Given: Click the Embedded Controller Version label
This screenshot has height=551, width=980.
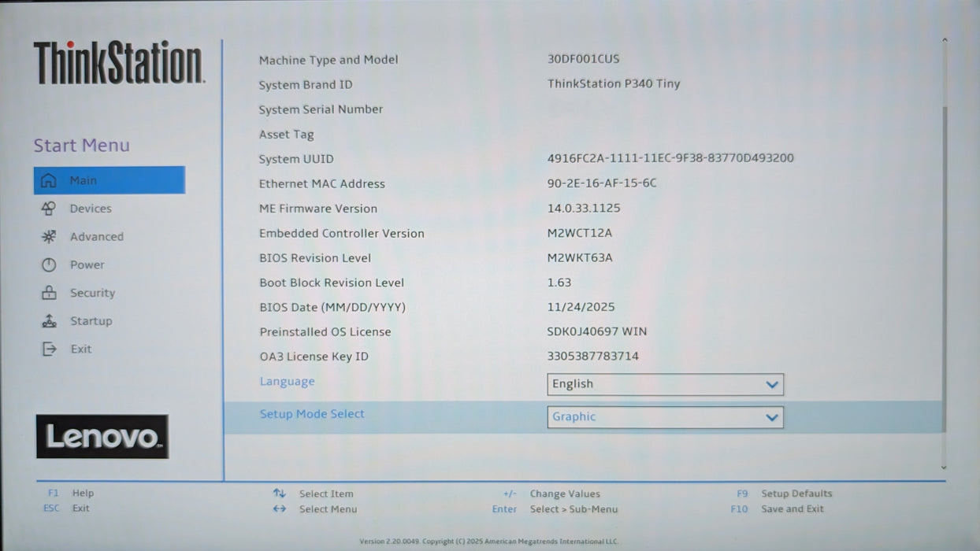Looking at the screenshot, I should tap(342, 234).
